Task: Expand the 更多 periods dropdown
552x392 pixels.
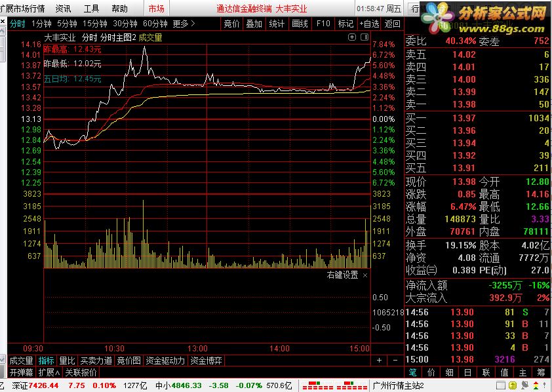Action: pos(184,24)
